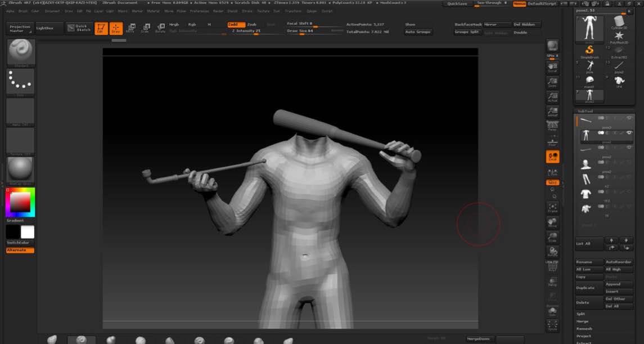Click the Scroll canvas icon
644x344 pixels.
[x=552, y=68]
